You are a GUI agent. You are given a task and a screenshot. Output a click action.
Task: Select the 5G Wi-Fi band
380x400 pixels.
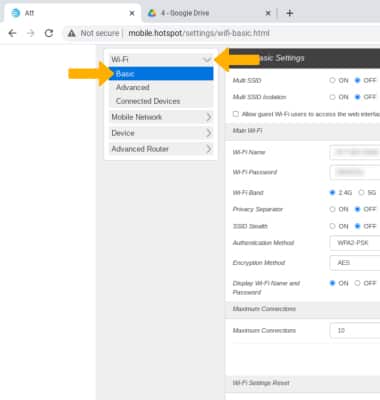pos(361,192)
